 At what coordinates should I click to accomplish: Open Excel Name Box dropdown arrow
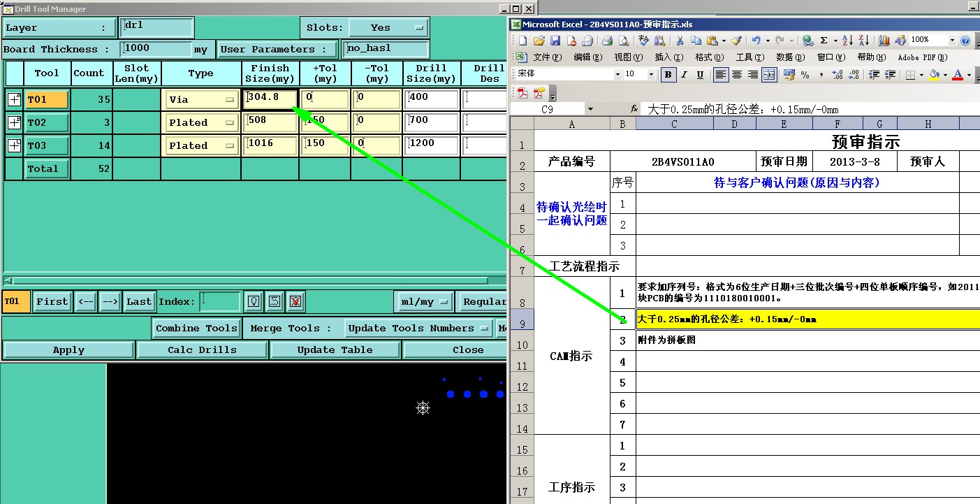pyautogui.click(x=590, y=110)
